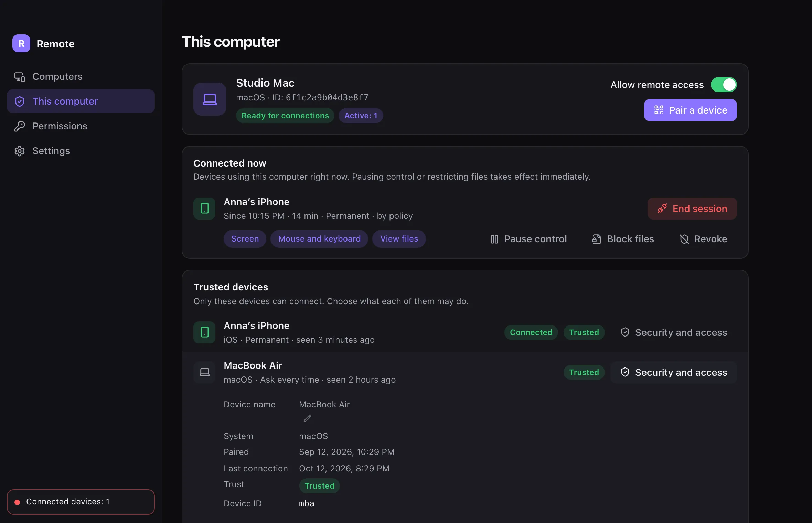Viewport: 812px width, 523px height.
Task: Click the Studio Mac laptop icon
Action: (x=210, y=99)
